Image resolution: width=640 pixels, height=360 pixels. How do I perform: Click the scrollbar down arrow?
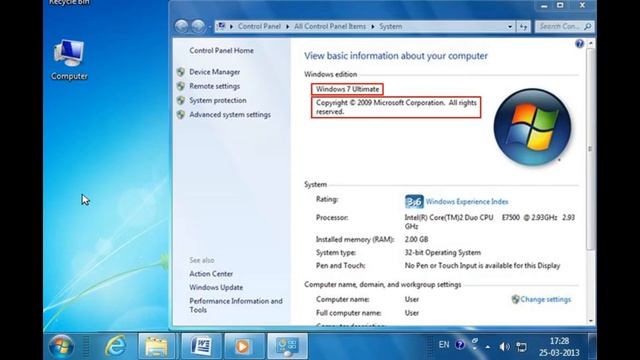point(591,321)
